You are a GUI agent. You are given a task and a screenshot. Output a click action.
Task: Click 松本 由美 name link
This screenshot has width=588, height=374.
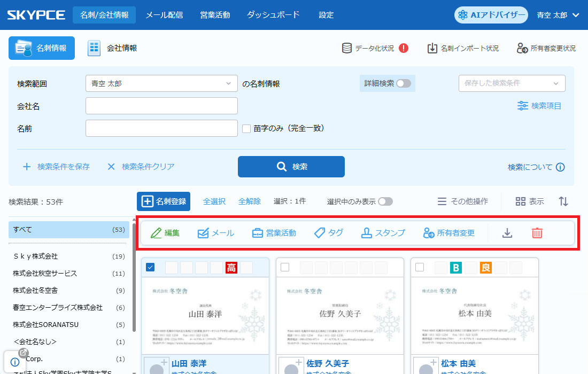pyautogui.click(x=458, y=363)
